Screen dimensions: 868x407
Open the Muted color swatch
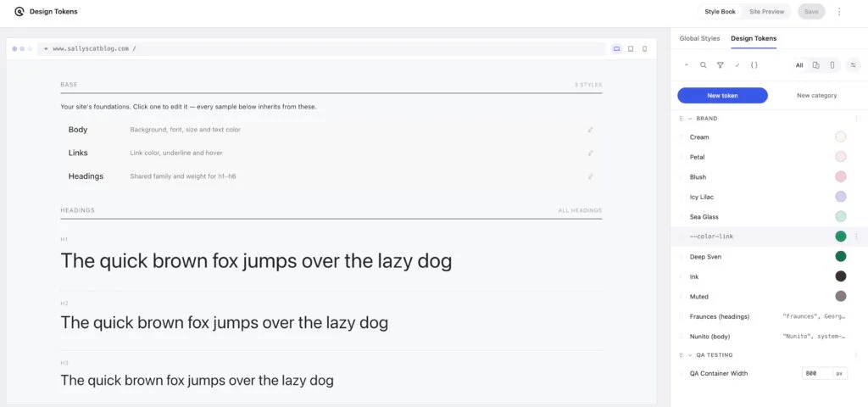(840, 296)
